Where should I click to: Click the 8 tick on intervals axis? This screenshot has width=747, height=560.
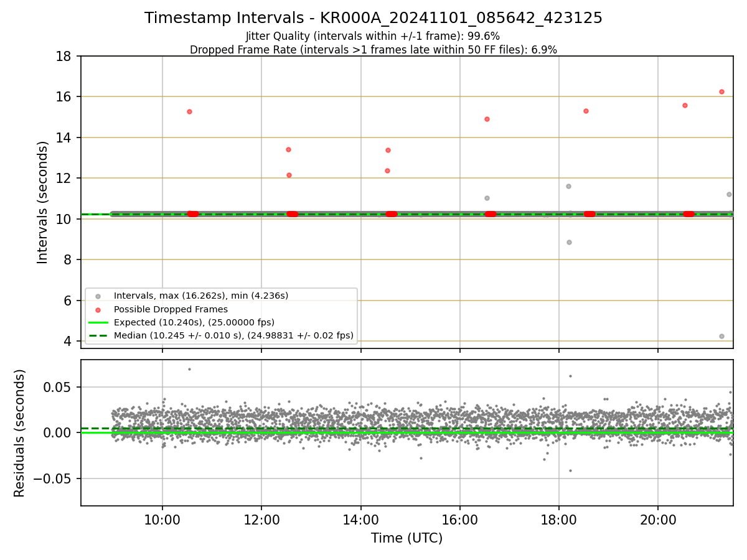point(67,259)
